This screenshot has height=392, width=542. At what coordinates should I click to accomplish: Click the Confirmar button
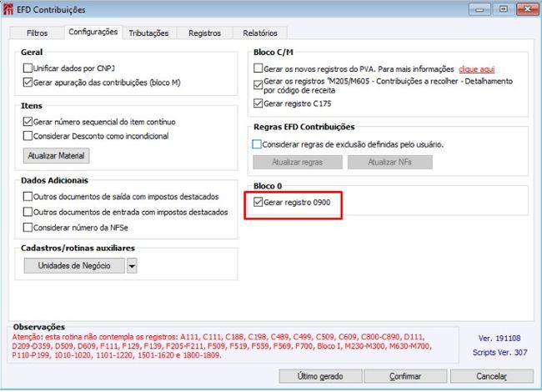coord(405,376)
